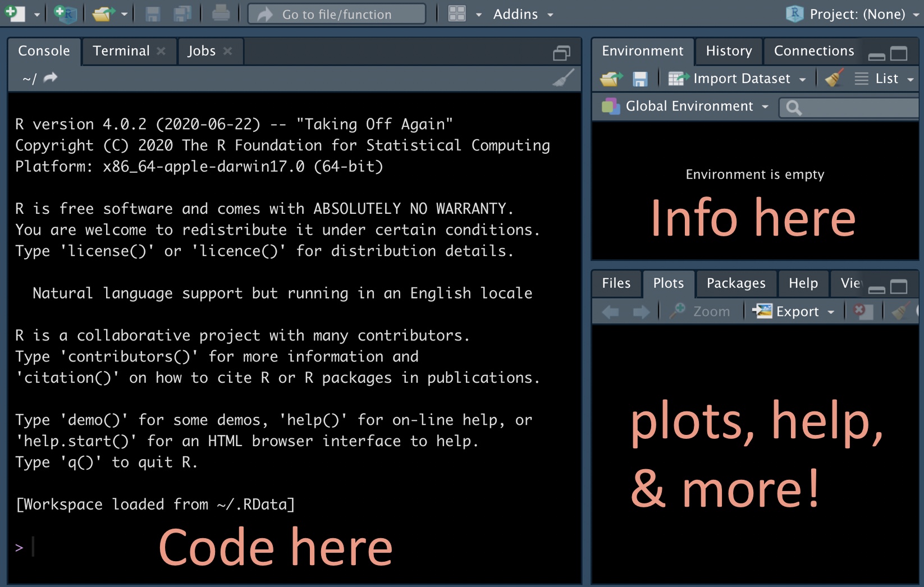Click the open file folder icon

click(103, 13)
